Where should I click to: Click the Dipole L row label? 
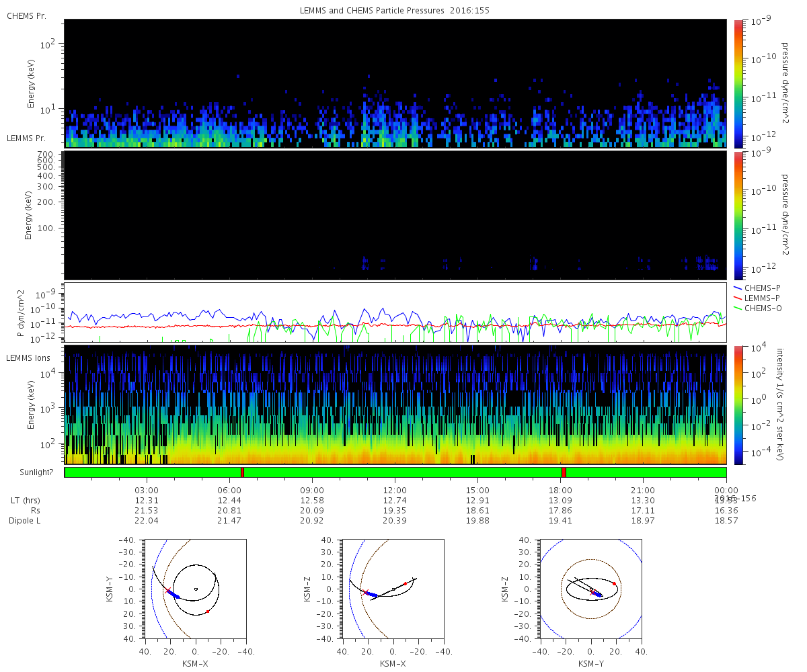click(x=26, y=521)
